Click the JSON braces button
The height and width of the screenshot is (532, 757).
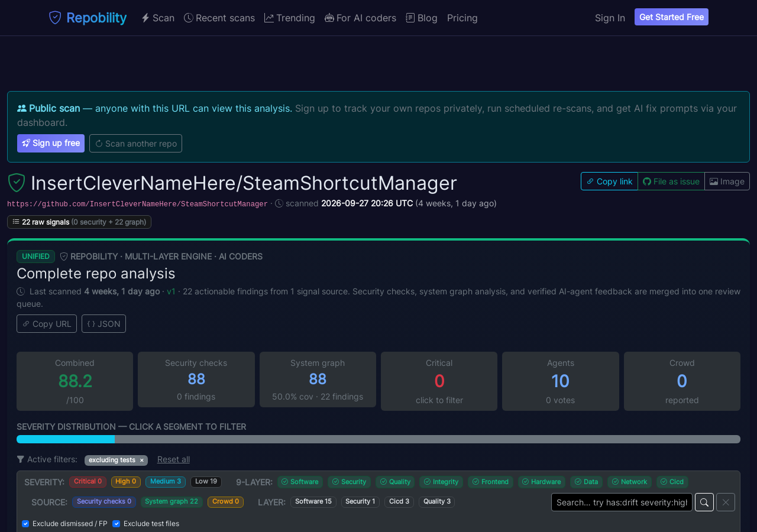[x=103, y=324]
